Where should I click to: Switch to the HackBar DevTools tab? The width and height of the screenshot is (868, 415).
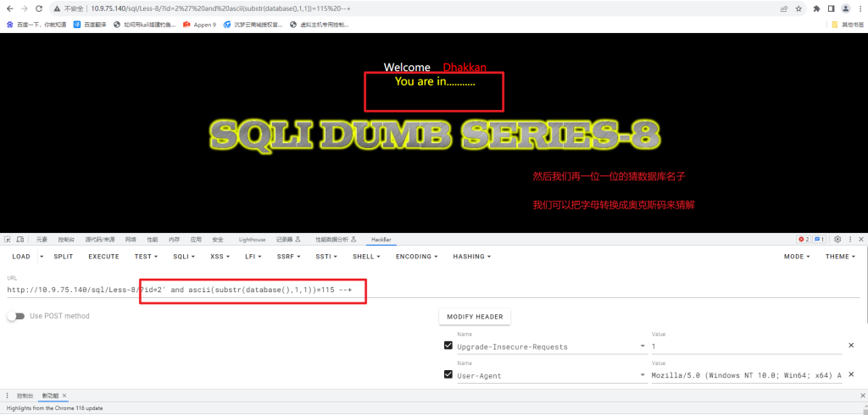tap(378, 240)
